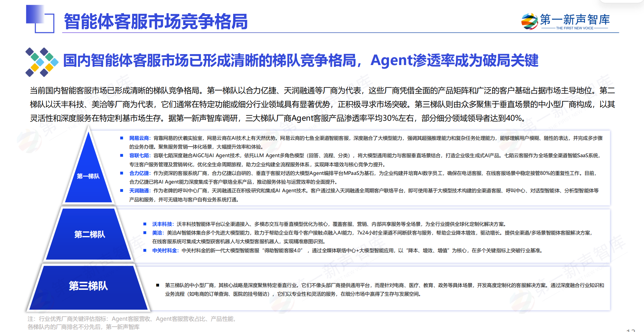
Task: Click the page title 智能体客服市场竞争格局
Action: pyautogui.click(x=156, y=22)
